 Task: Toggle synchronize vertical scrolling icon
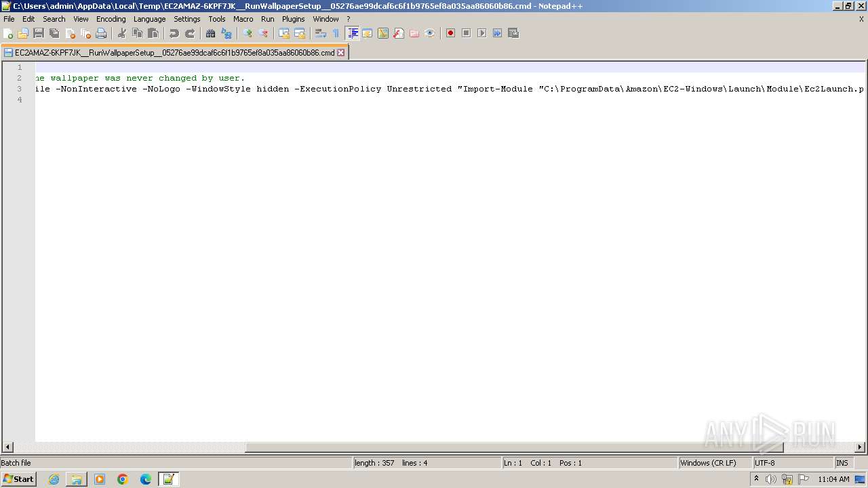coord(284,33)
